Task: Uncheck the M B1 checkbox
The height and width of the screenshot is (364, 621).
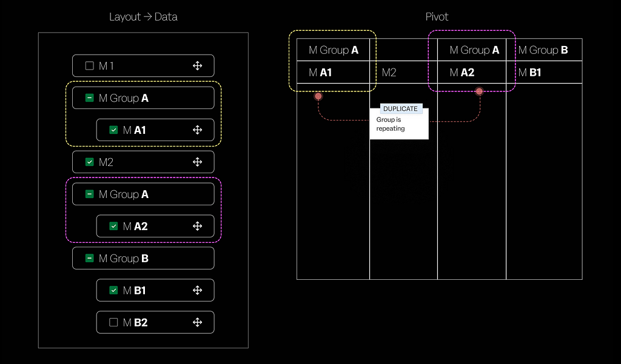Action: 113,290
